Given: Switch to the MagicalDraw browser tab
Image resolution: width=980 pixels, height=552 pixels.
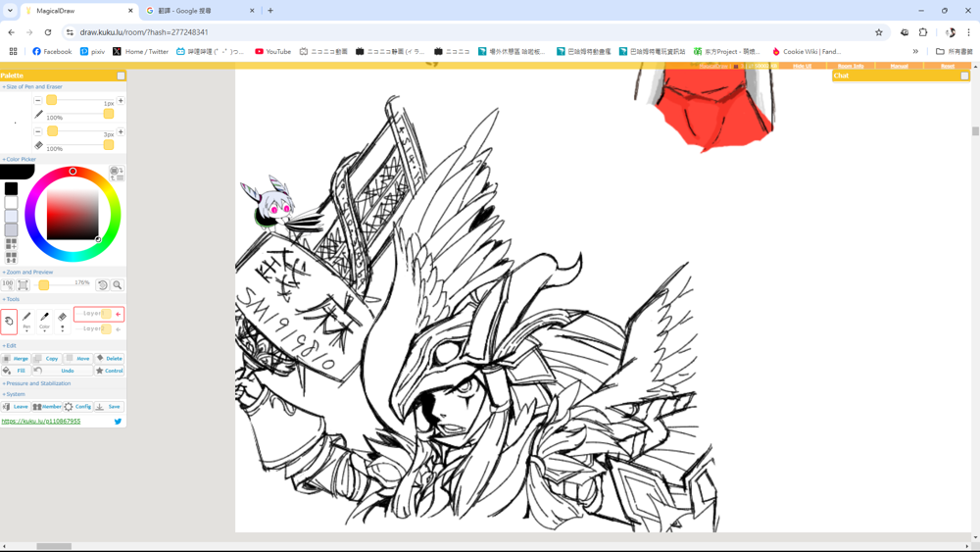Looking at the screenshot, I should click(x=79, y=11).
